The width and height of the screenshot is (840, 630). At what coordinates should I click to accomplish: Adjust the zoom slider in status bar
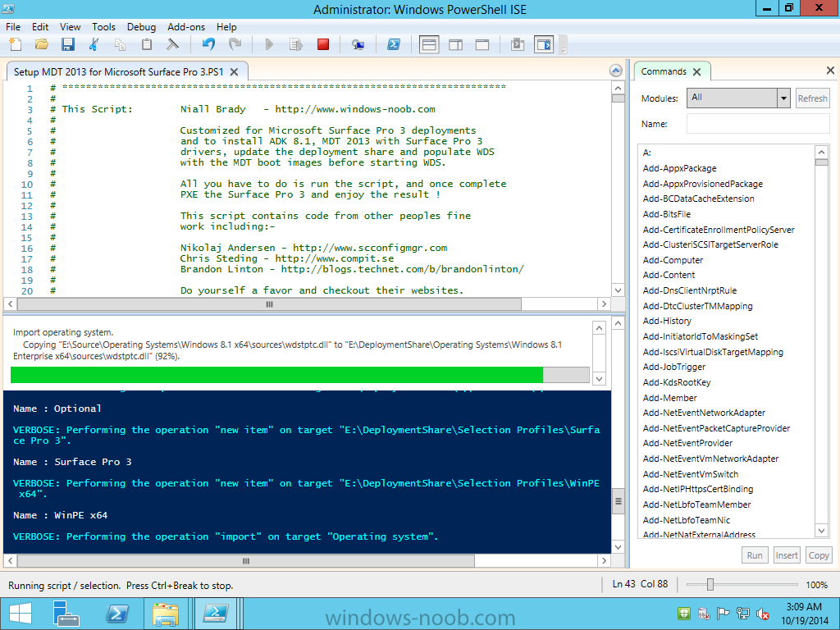(710, 584)
